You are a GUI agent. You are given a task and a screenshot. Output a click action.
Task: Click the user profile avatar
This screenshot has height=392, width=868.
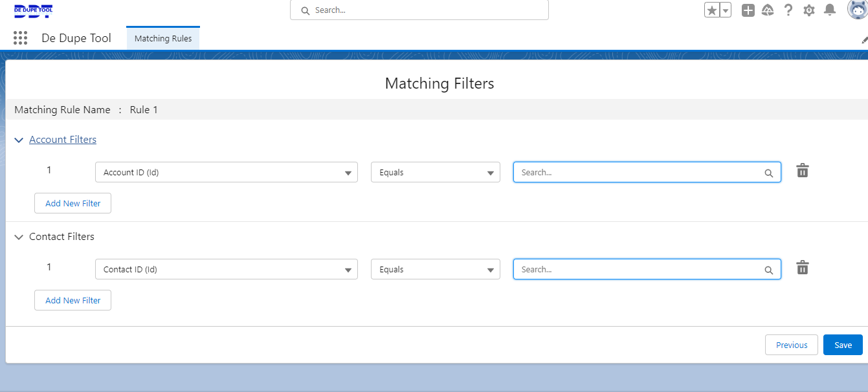click(x=857, y=10)
